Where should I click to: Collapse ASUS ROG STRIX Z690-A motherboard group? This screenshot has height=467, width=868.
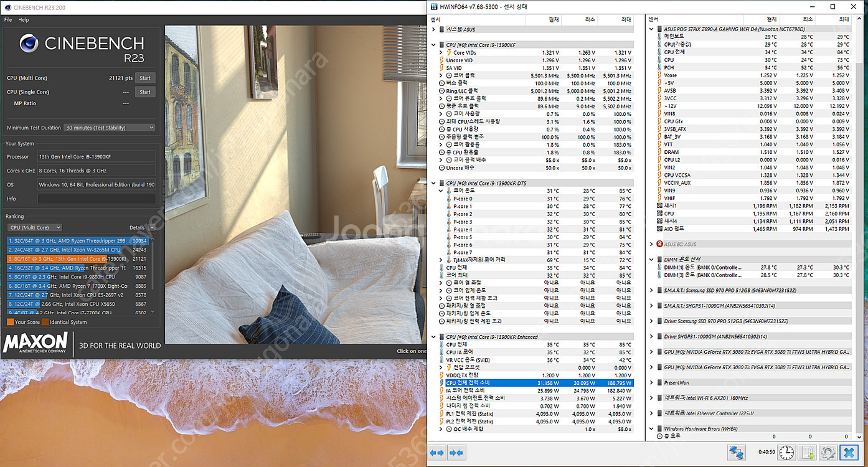651,29
